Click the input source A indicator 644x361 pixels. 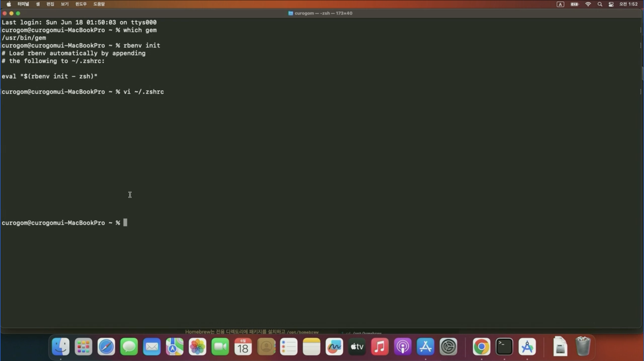(560, 4)
